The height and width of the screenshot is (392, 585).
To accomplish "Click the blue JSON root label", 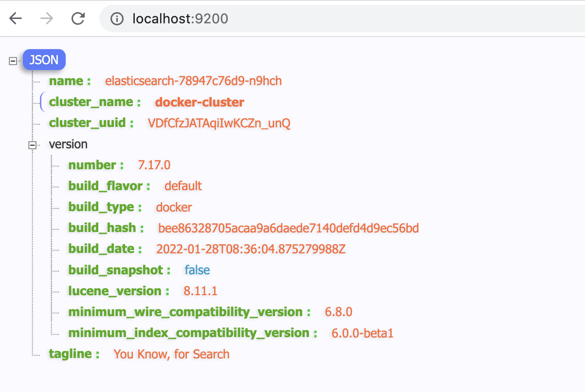I will coord(44,60).
